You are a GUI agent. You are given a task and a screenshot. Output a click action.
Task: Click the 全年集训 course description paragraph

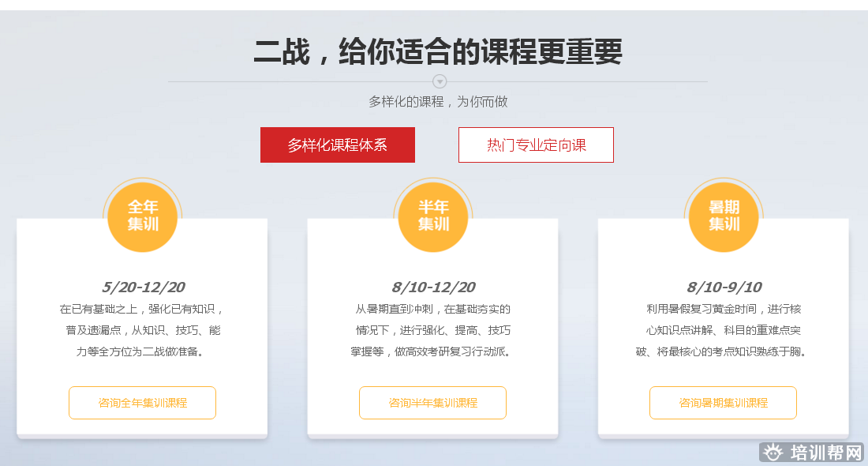pos(143,330)
